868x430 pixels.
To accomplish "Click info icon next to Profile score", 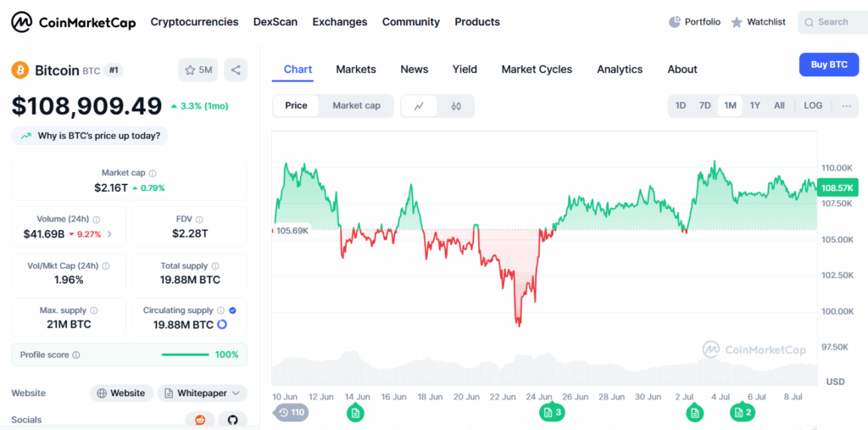I will (75, 355).
